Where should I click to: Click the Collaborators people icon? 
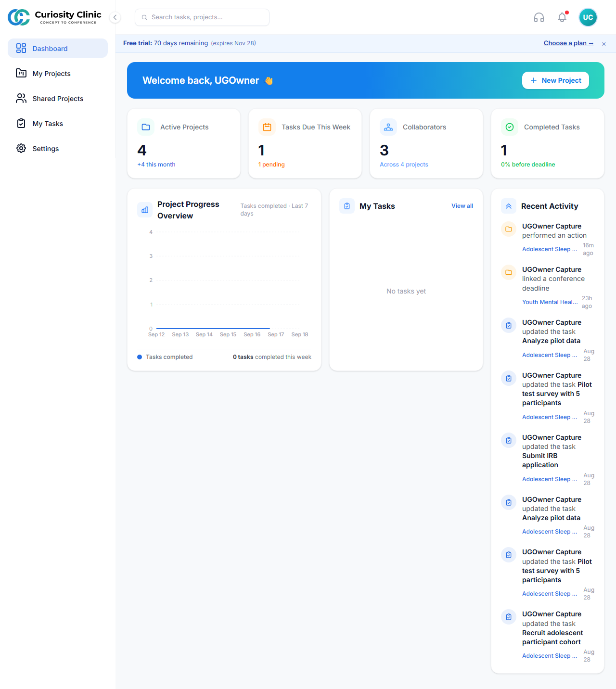pyautogui.click(x=388, y=127)
